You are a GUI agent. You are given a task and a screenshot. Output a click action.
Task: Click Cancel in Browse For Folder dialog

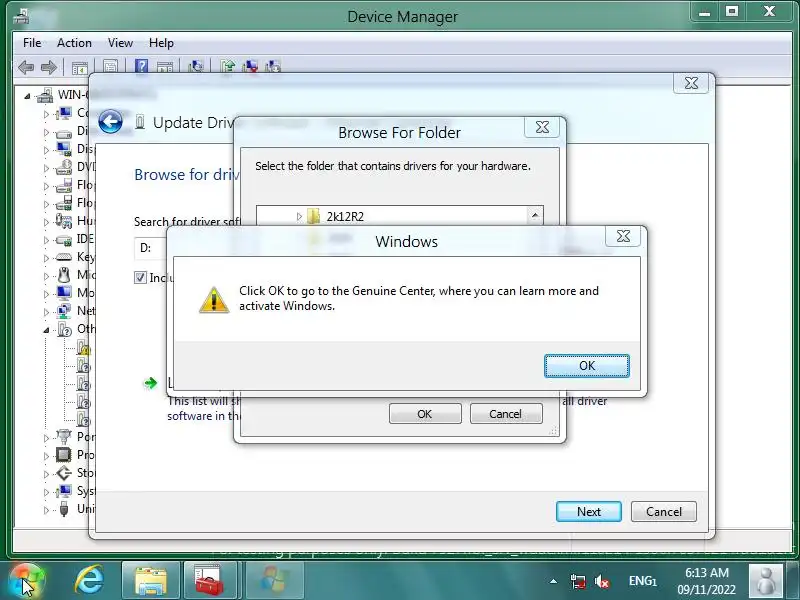pos(506,414)
